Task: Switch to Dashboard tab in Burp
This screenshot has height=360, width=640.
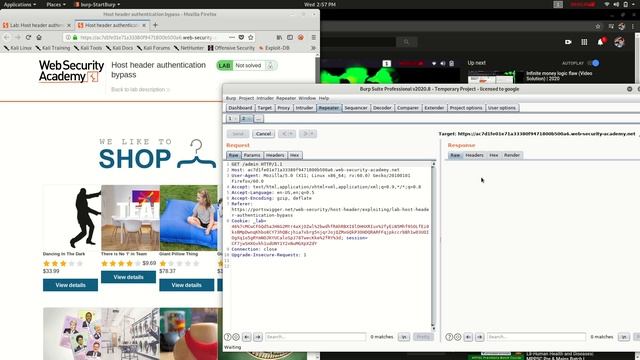Action: [240, 108]
